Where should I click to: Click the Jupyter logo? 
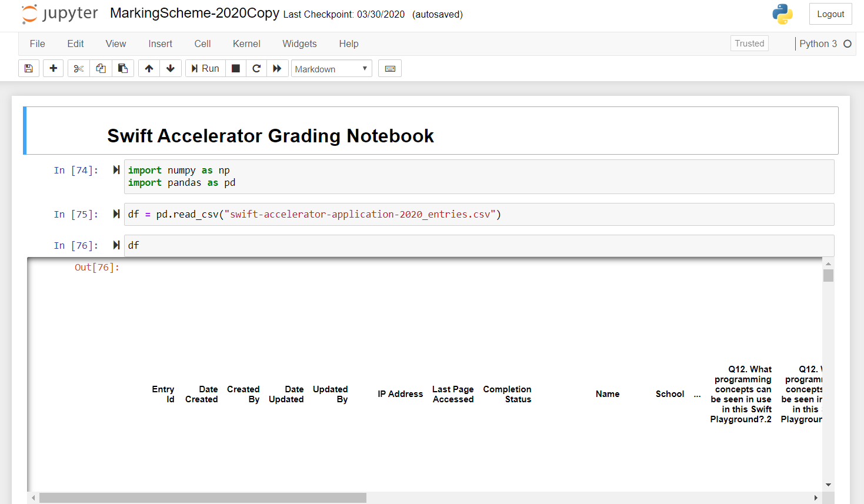click(x=60, y=14)
